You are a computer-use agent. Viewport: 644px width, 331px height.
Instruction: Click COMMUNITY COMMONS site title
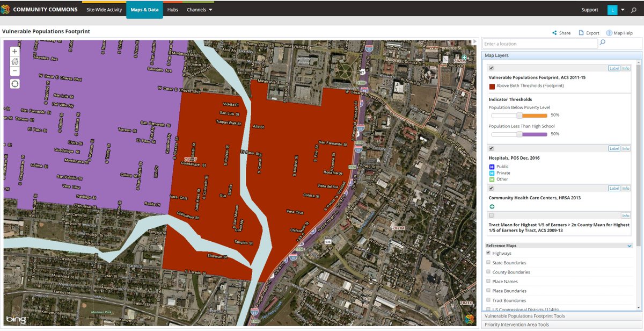[45, 10]
